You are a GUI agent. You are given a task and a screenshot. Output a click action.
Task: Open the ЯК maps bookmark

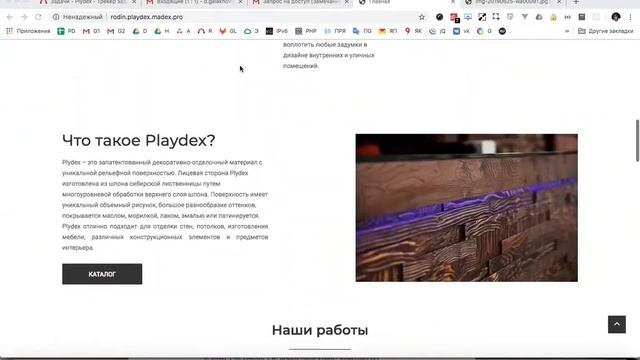tap(413, 31)
